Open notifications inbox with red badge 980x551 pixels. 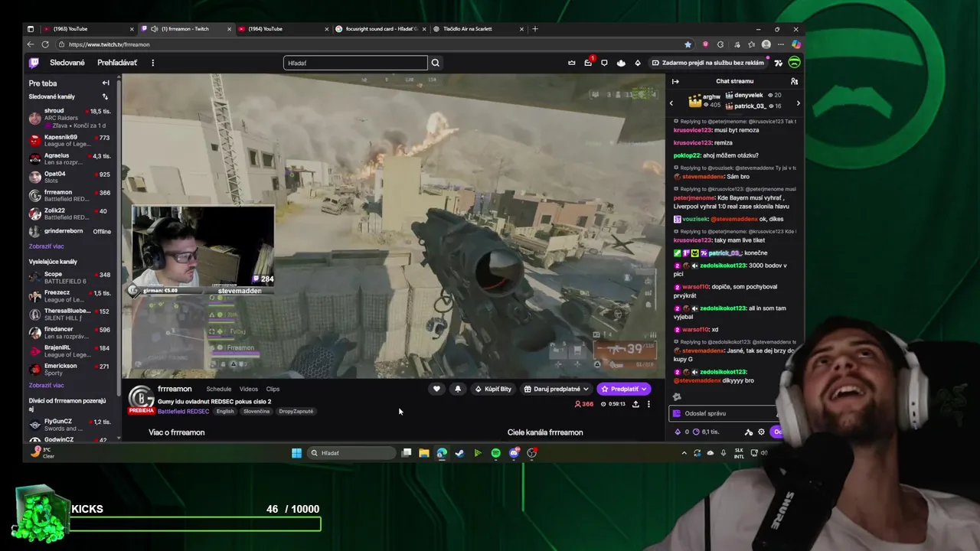(x=588, y=63)
